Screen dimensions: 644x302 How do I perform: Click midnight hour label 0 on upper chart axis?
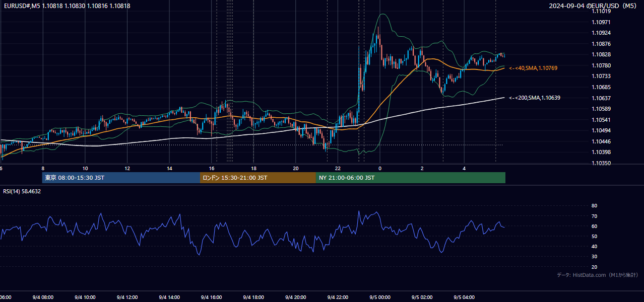(380, 169)
